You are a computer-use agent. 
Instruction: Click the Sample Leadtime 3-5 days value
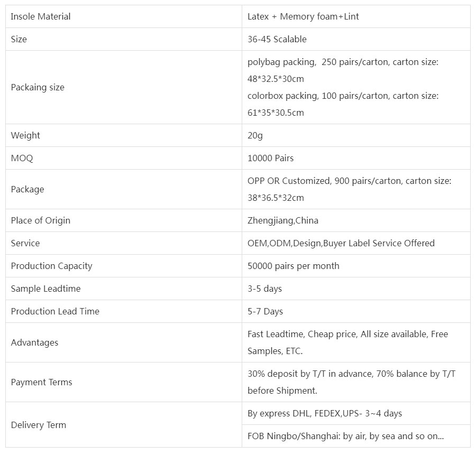(265, 289)
